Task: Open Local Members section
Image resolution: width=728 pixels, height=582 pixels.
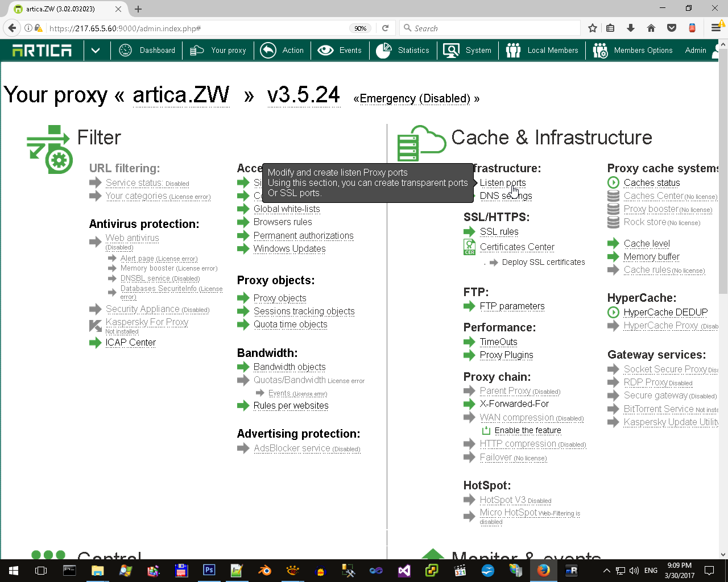Action: 553,51
